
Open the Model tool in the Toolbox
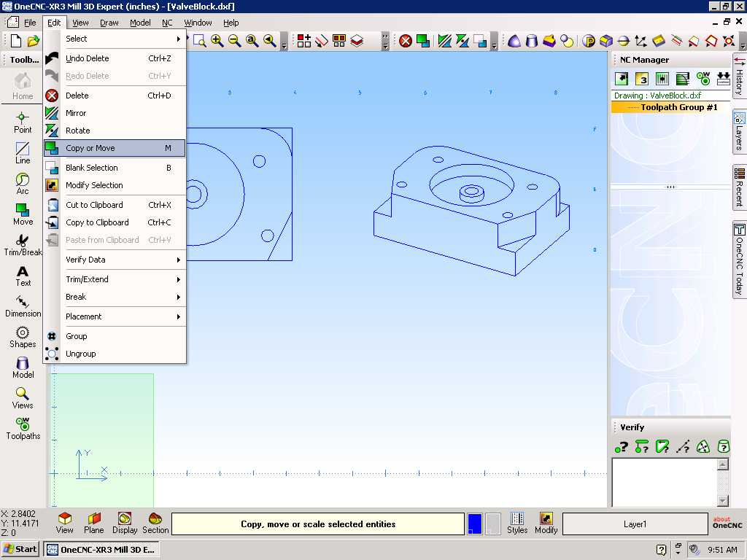pyautogui.click(x=23, y=367)
